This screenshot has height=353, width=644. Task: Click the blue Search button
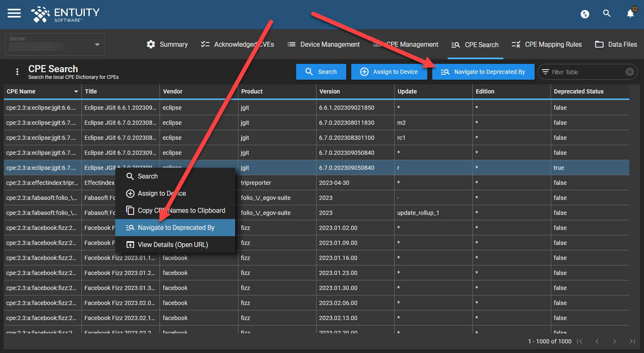tap(321, 72)
